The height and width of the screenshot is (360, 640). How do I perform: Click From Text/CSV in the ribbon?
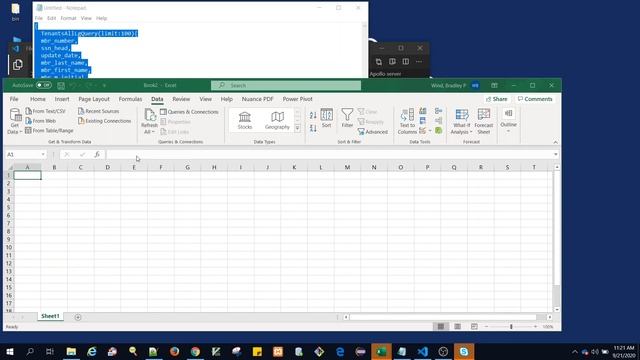click(x=45, y=111)
